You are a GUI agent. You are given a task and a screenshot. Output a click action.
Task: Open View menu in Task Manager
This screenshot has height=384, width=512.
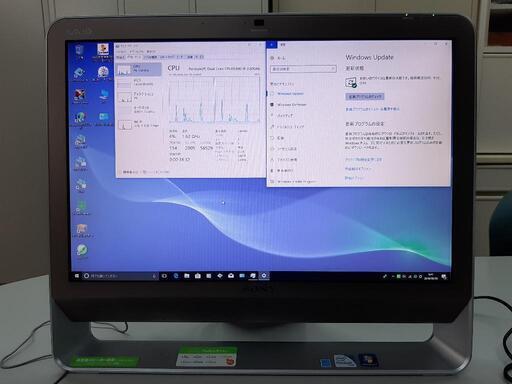tap(151, 52)
